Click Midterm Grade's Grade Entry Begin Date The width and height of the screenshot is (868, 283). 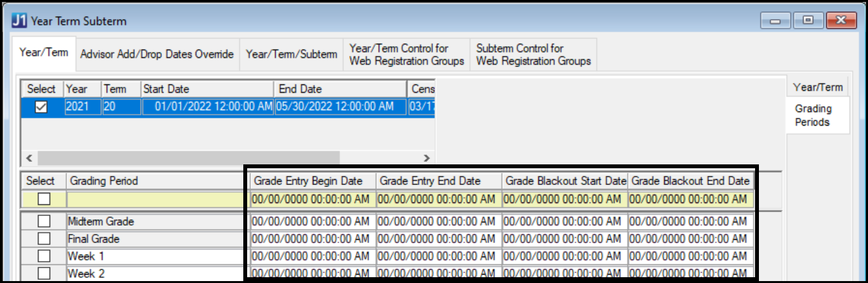pos(313,222)
